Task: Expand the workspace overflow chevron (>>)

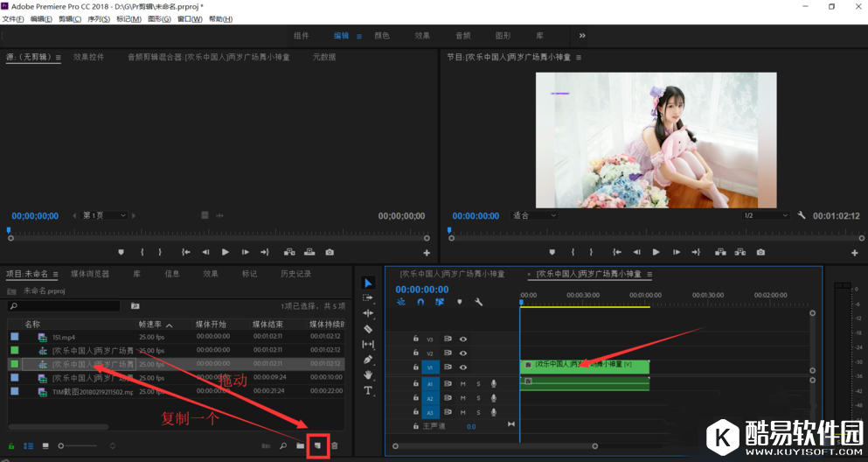Action: click(x=582, y=36)
